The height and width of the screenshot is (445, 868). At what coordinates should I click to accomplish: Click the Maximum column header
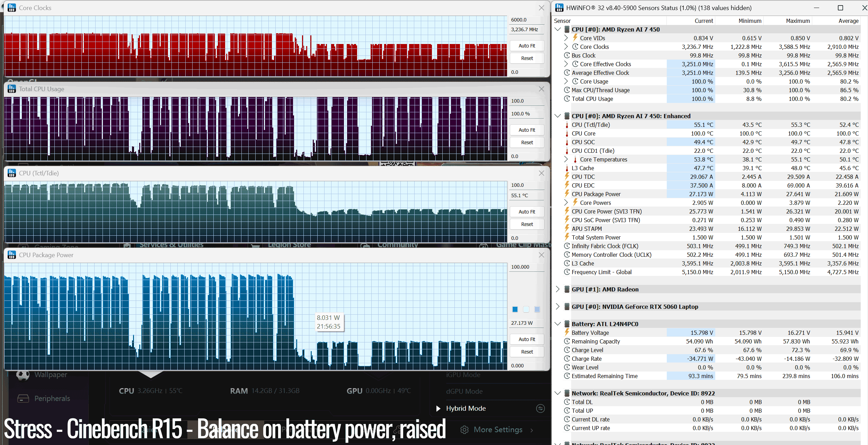coord(798,21)
